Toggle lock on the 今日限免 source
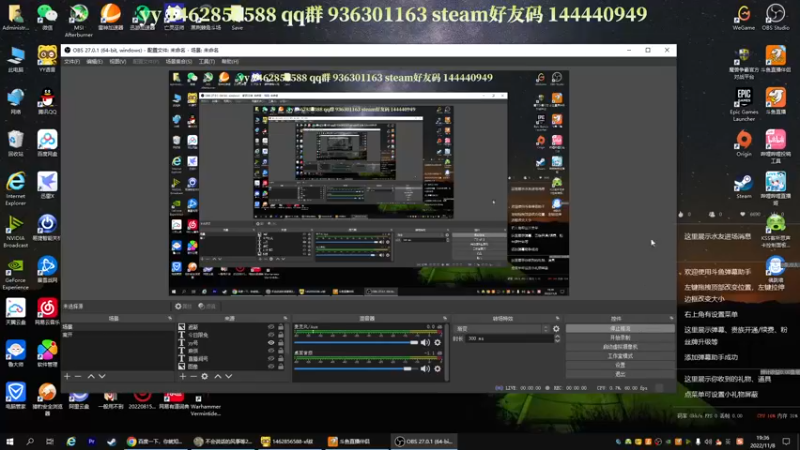800x450 pixels. click(281, 335)
